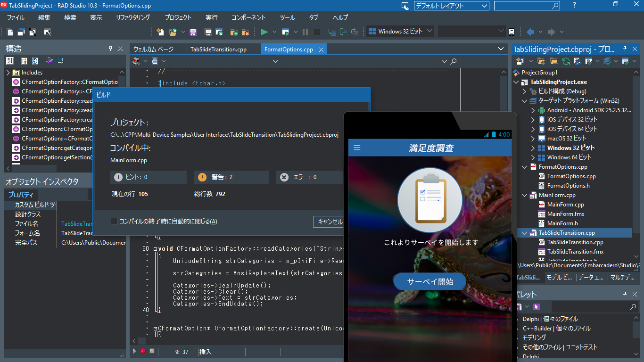Viewport: 644px width, 362px height.
Task: Open the プロパティ tab in object inspector
Action: click(x=21, y=195)
